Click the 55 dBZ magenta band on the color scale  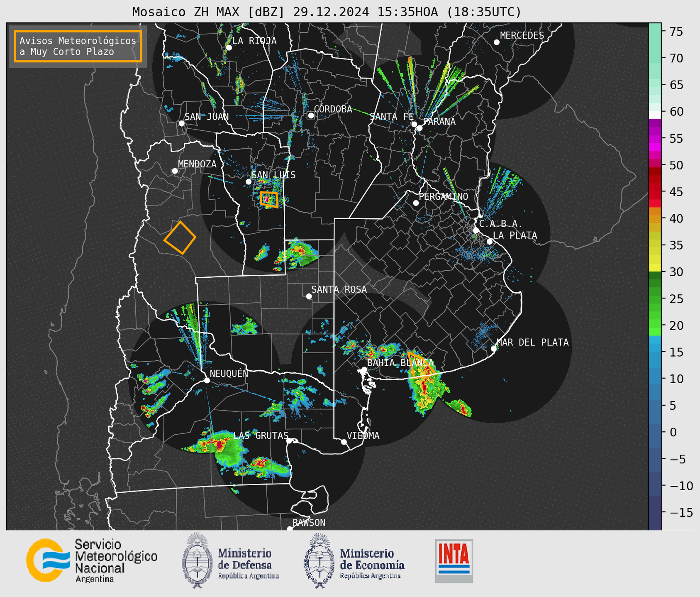pos(655,139)
